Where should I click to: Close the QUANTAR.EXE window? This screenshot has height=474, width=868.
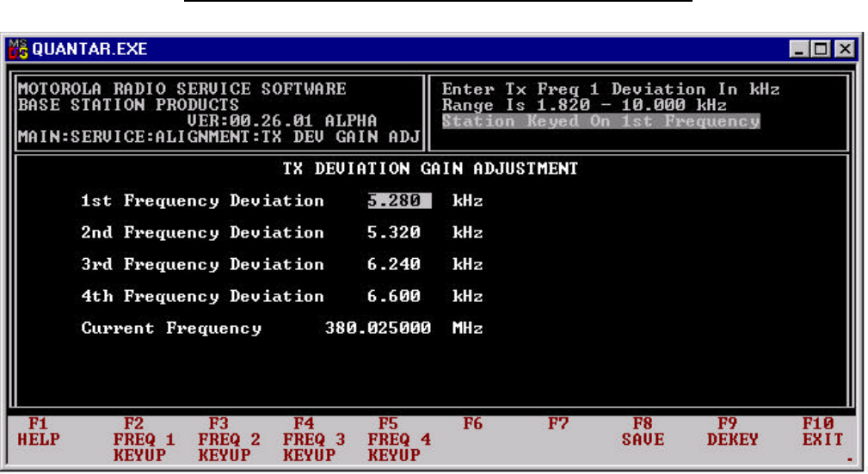[846, 49]
